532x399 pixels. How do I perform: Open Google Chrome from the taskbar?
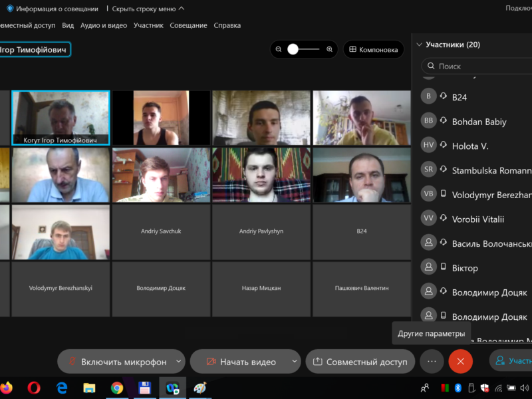(117, 388)
